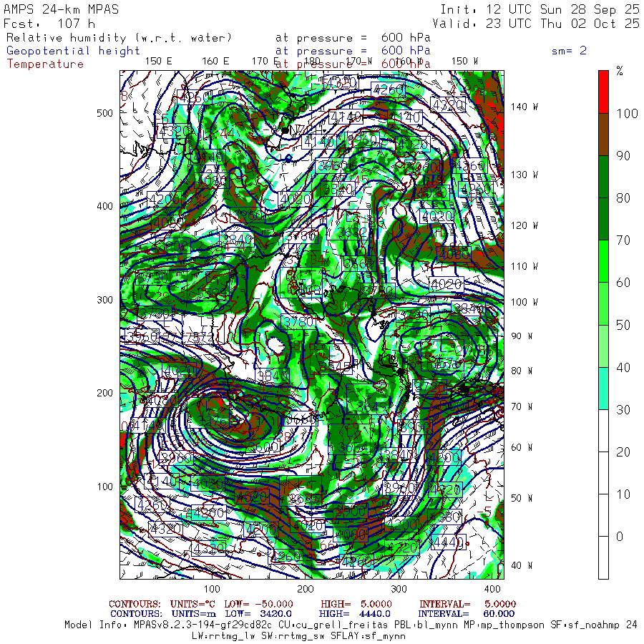Click the 140 W longitude label
644x644 pixels.
[525, 107]
